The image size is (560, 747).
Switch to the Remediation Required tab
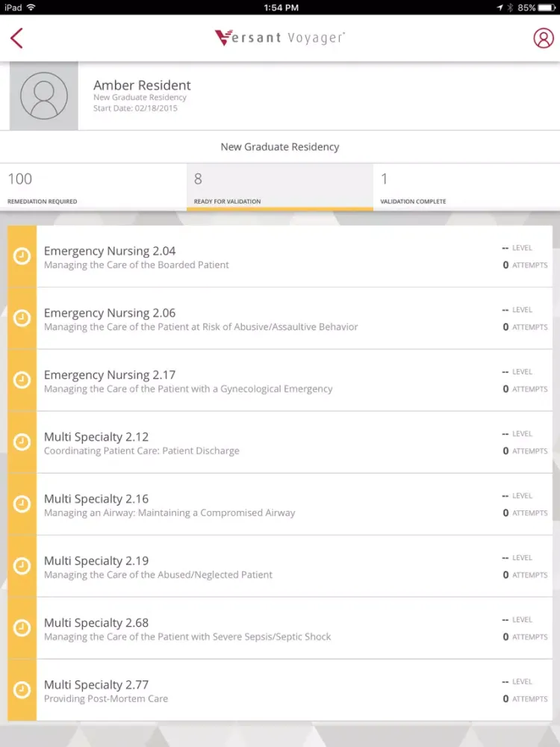pyautogui.click(x=93, y=187)
